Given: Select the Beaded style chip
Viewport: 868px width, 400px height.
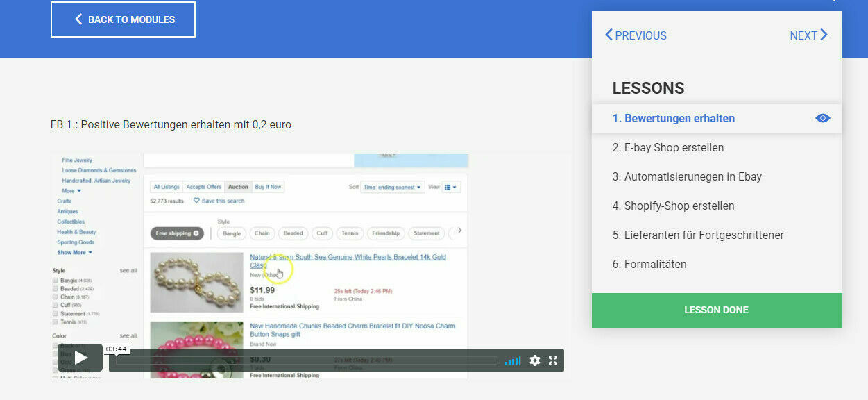Looking at the screenshot, I should pos(293,233).
